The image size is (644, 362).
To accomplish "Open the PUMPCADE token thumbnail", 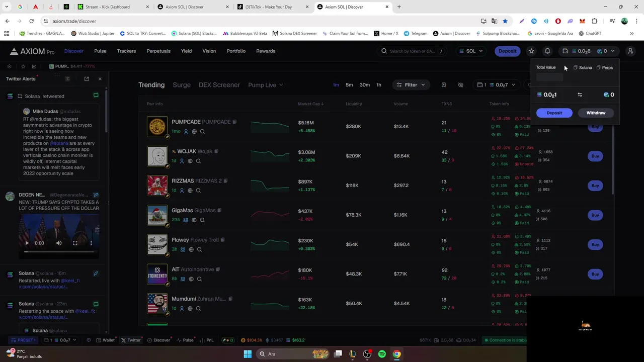I will (x=157, y=127).
